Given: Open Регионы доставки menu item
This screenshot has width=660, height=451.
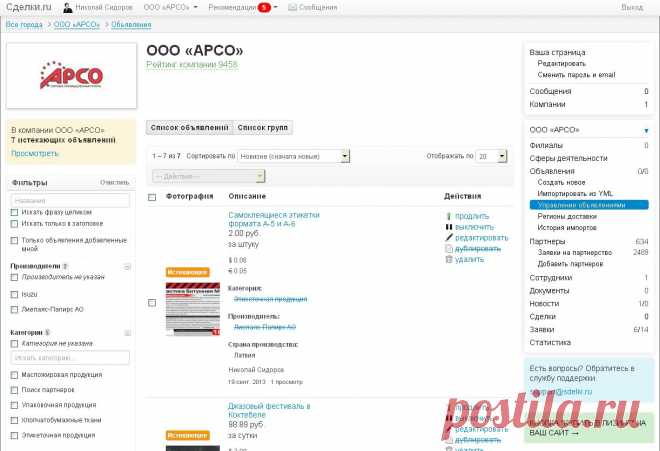Looking at the screenshot, I should tap(567, 216).
